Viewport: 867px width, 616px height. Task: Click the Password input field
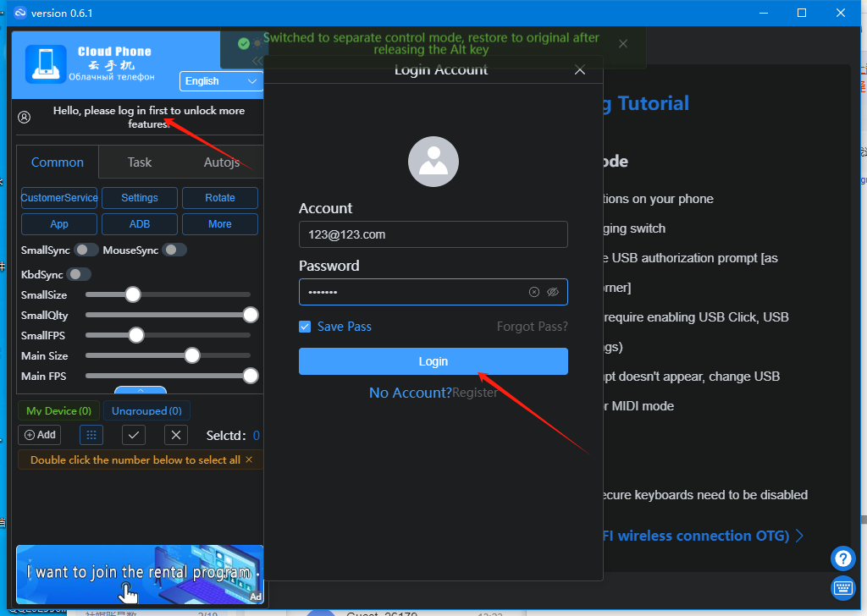433,292
